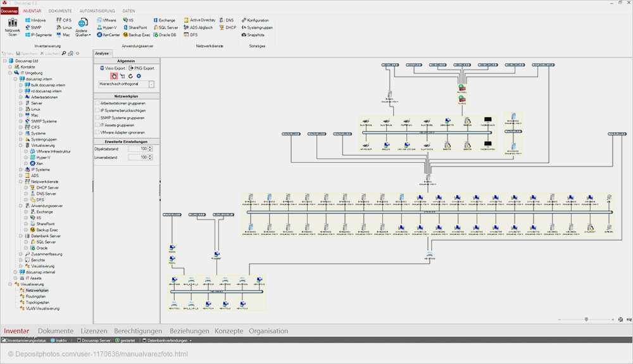633x364 pixels.
Task: Expand Andere Quellen dropdown
Action: click(82, 28)
